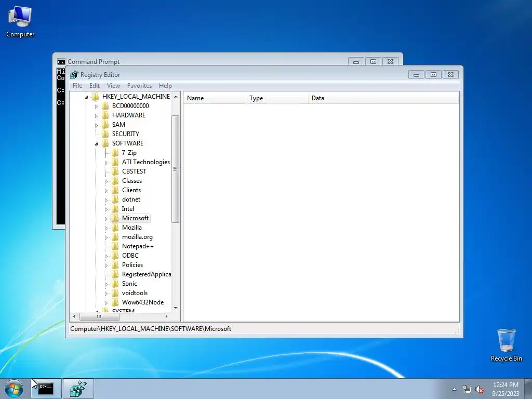This screenshot has height=399, width=532.
Task: Open the Favorites menu
Action: pos(139,86)
